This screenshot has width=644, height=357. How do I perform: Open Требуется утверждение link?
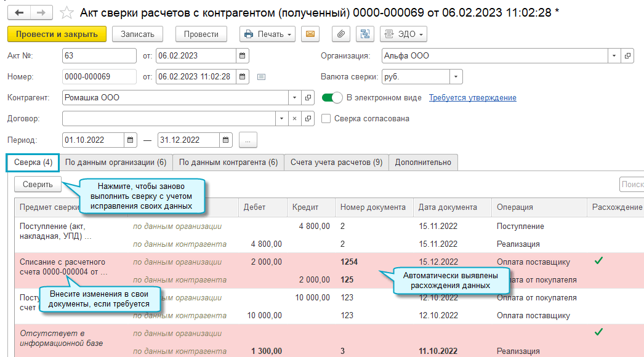(x=473, y=98)
